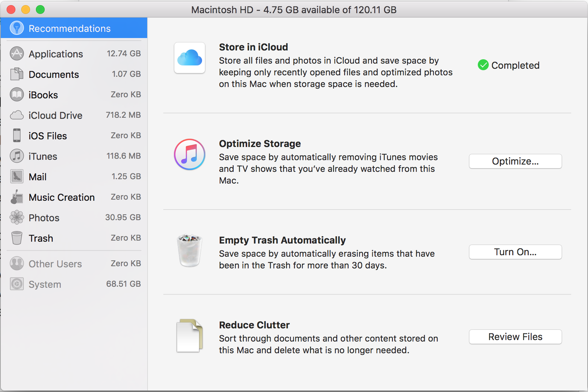Click the Turn On... button
This screenshot has width=588, height=392.
pyautogui.click(x=516, y=252)
